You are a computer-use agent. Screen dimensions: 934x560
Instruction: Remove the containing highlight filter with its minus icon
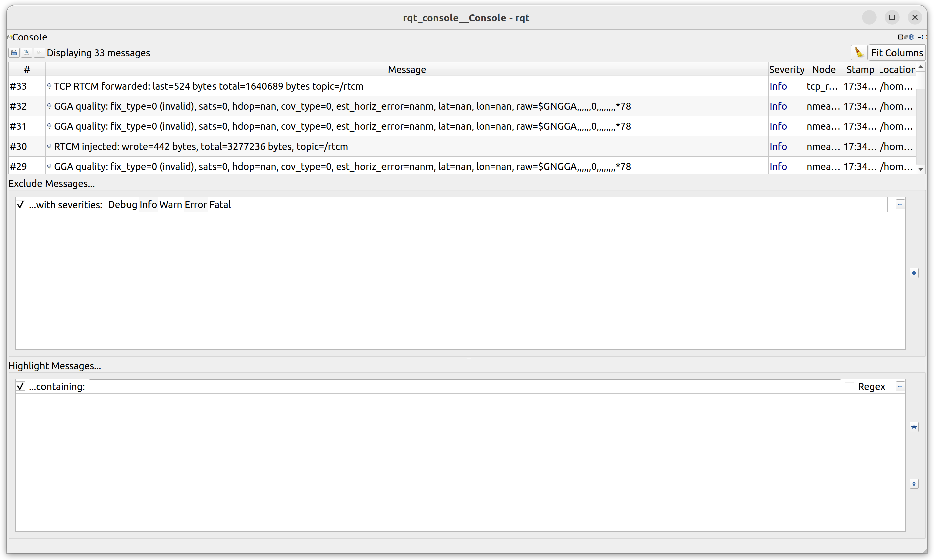coord(900,386)
